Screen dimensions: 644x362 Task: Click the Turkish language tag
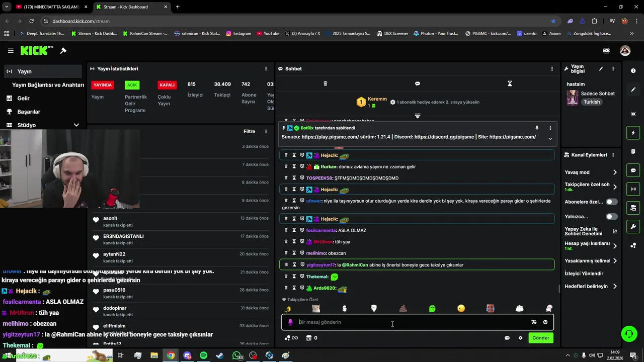[592, 102]
